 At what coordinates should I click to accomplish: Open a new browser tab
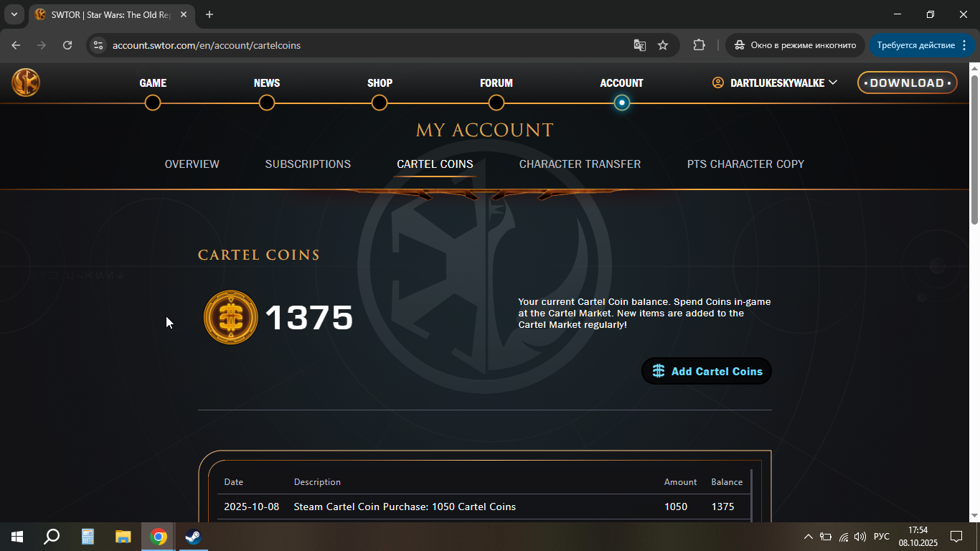(x=209, y=14)
